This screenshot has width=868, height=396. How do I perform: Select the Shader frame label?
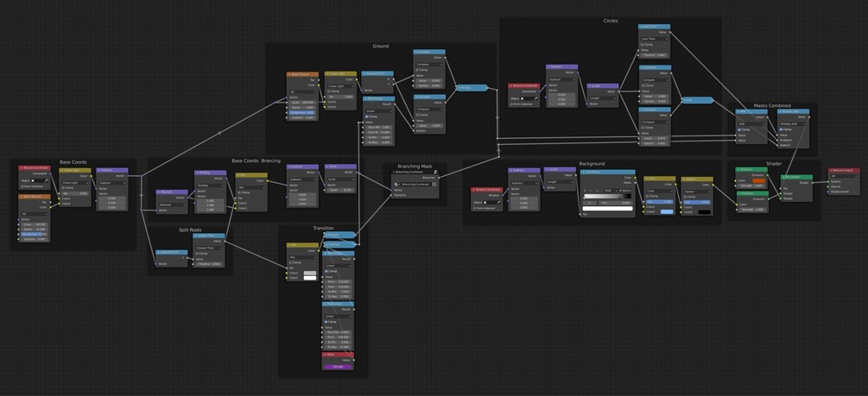[774, 164]
